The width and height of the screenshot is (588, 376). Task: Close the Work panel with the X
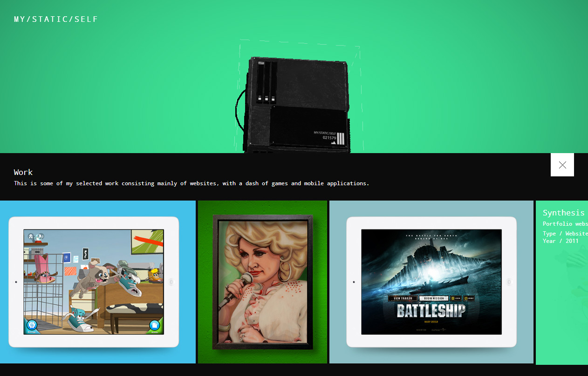click(x=562, y=165)
